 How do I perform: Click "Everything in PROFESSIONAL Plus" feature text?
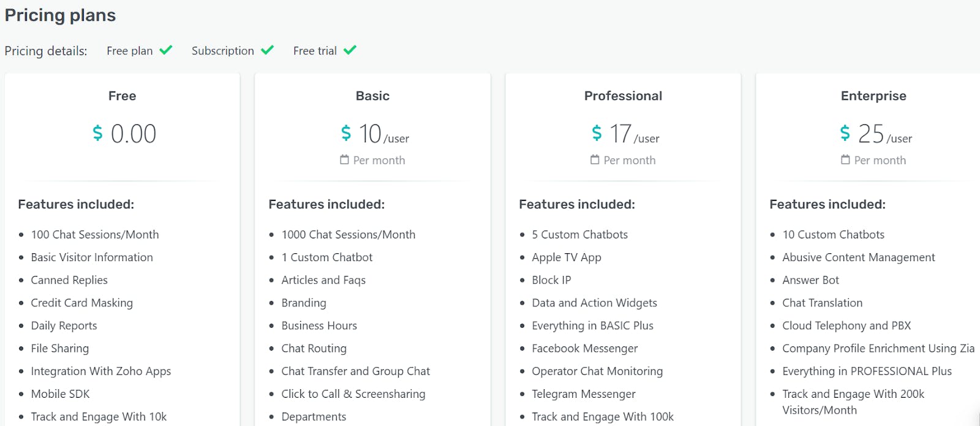point(867,371)
